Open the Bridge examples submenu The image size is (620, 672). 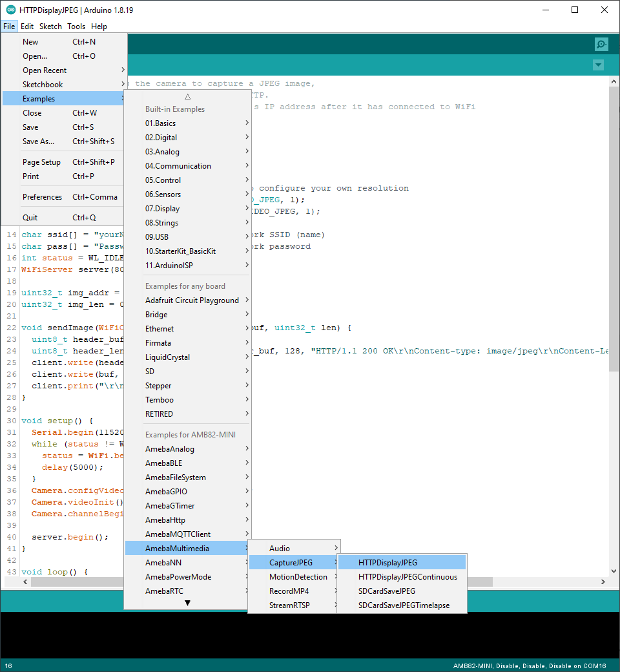click(x=188, y=314)
